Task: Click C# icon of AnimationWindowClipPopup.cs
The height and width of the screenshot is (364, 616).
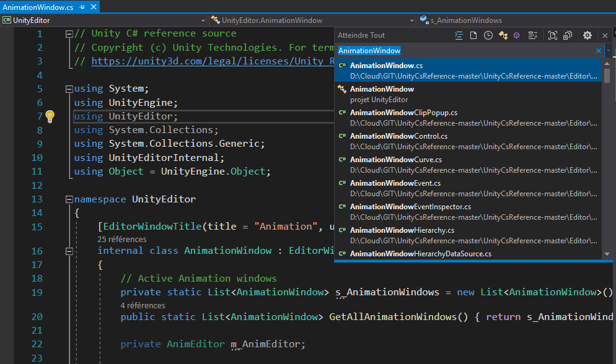Action: (342, 112)
